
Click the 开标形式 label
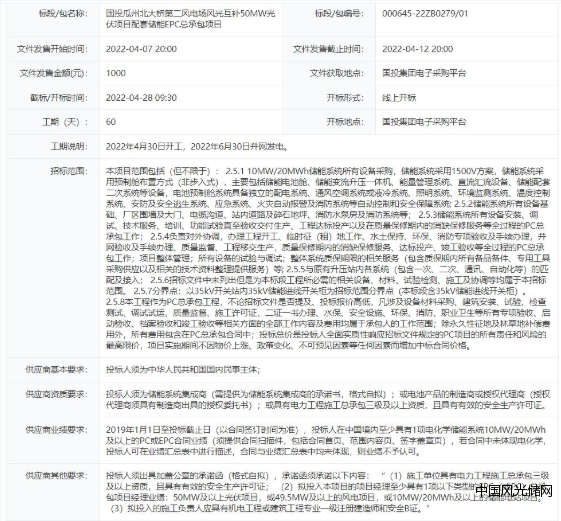point(345,98)
